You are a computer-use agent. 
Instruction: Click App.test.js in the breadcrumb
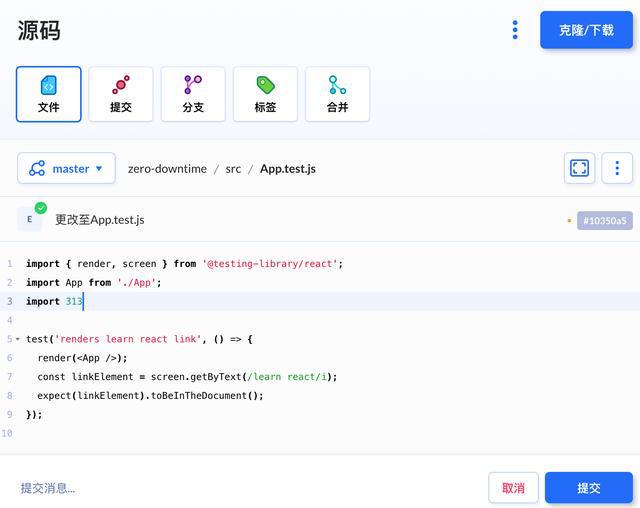coord(288,169)
